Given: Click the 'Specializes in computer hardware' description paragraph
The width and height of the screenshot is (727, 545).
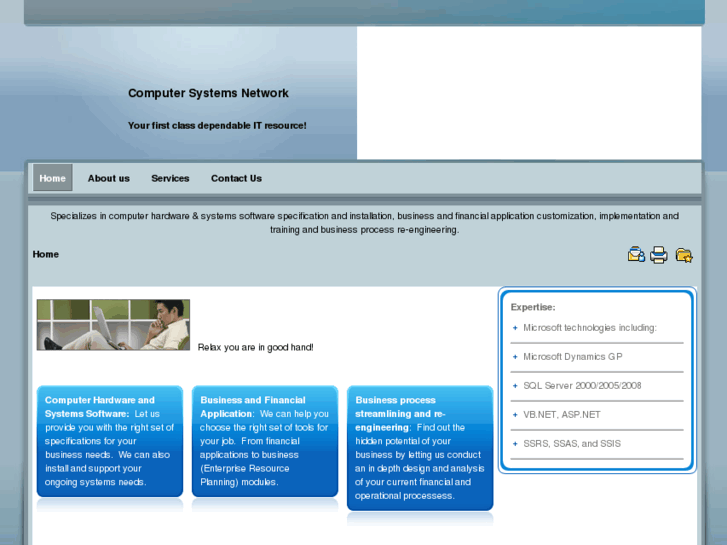Looking at the screenshot, I should point(364,223).
